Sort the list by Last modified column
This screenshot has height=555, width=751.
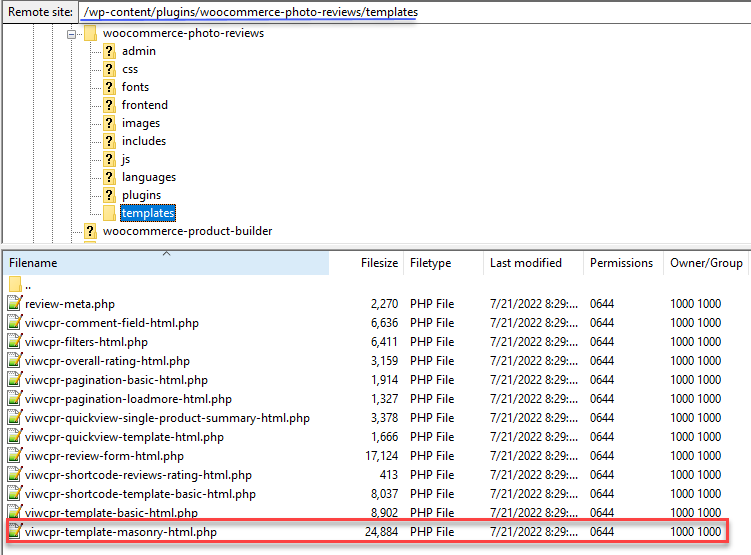pyautogui.click(x=534, y=263)
